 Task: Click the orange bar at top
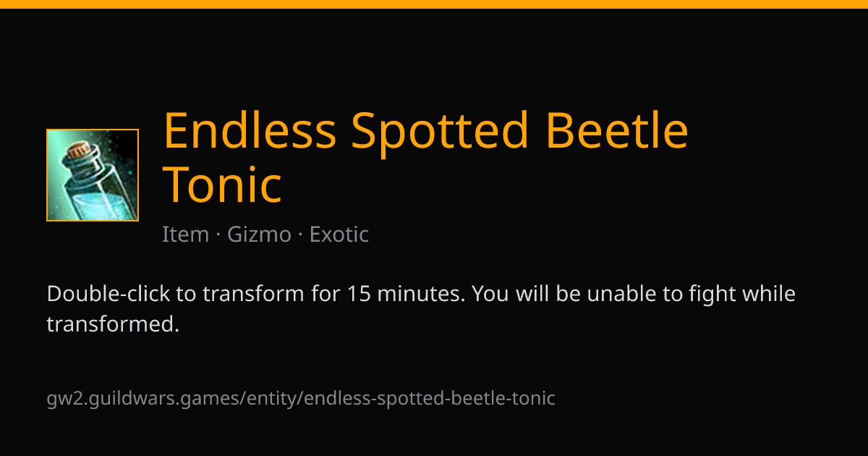[434, 4]
